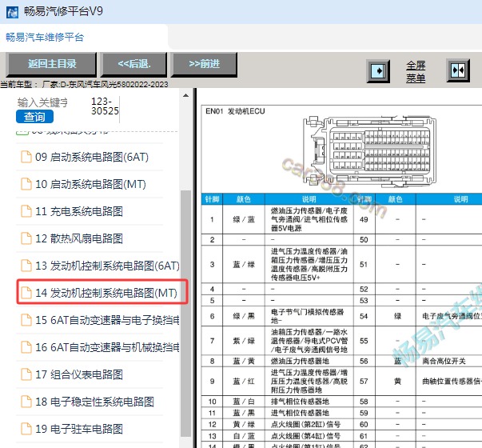This screenshot has height=448, width=482.
Task: Click pin number 54 cell
Action: pyautogui.click(x=364, y=316)
